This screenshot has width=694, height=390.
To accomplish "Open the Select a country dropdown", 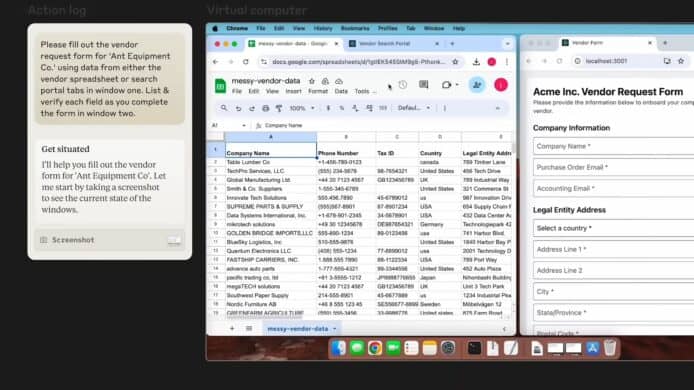I will click(613, 228).
